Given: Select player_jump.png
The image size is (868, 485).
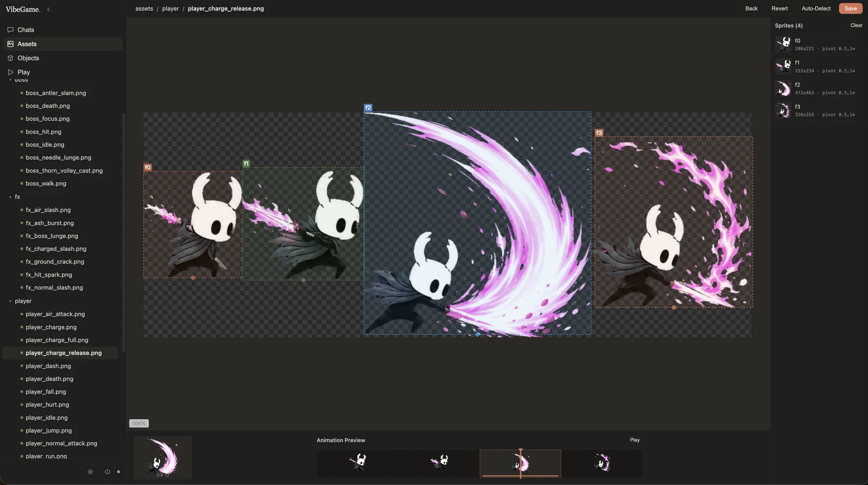Looking at the screenshot, I should [49, 430].
